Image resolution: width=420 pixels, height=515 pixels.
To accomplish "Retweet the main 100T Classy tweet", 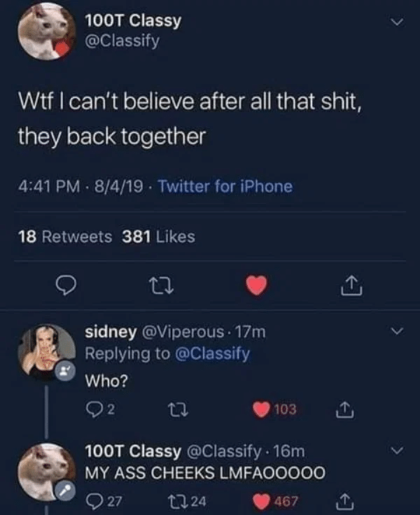I will tap(161, 285).
